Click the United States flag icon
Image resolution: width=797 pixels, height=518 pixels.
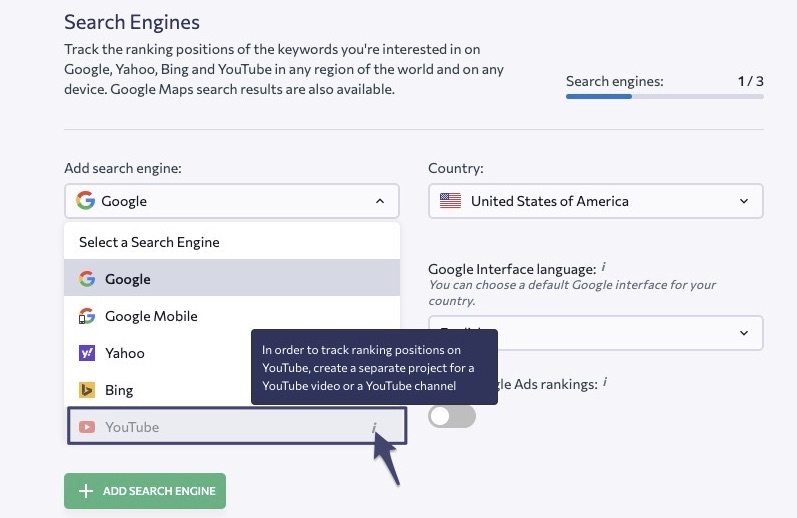450,201
